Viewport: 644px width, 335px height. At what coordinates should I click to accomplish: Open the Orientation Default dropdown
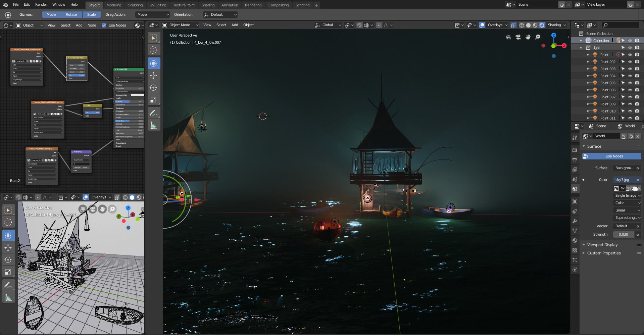[220, 14]
